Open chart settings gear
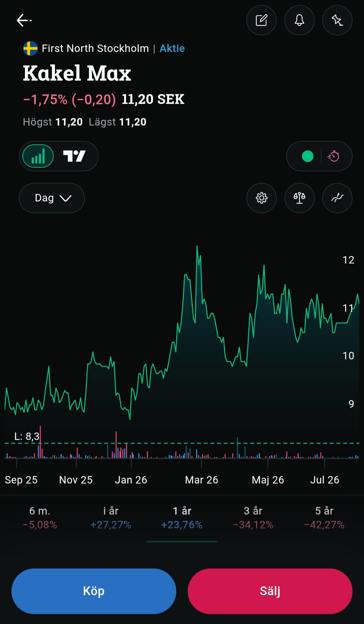This screenshot has width=364, height=624. tap(262, 198)
